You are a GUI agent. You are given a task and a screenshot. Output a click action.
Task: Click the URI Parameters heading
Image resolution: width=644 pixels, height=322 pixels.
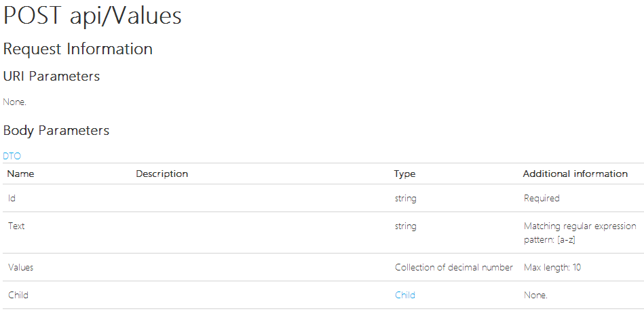(x=52, y=77)
